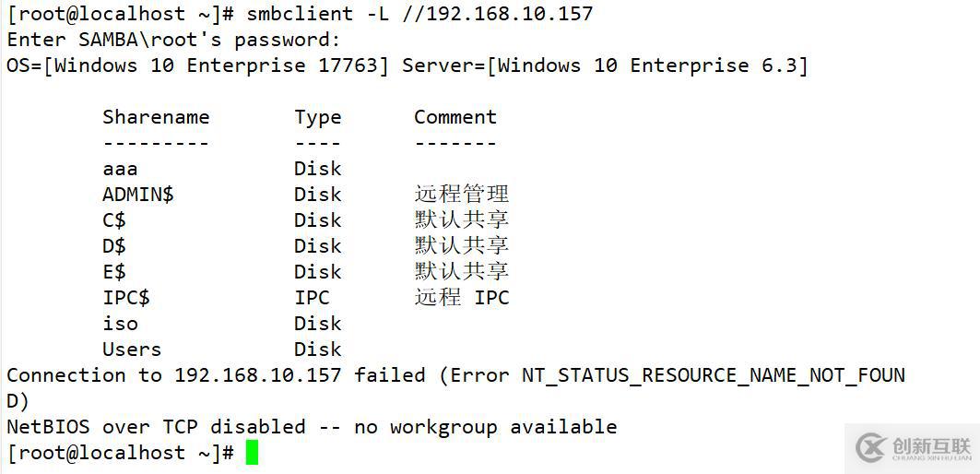The image size is (980, 474).
Task: Click the IPC type value in the IPC$ row
Action: 312,298
